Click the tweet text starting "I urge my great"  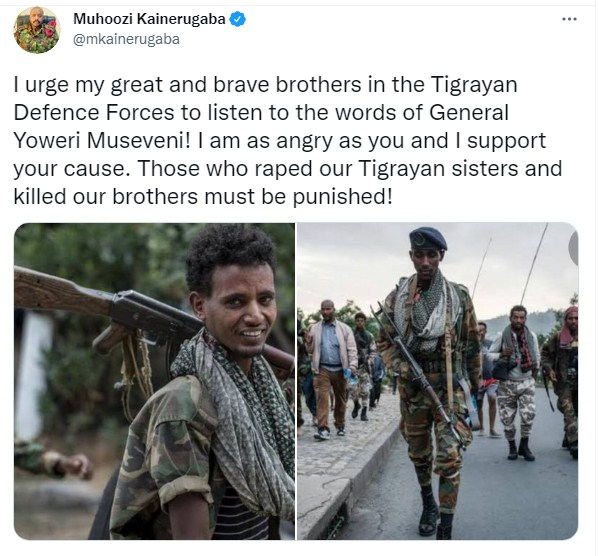click(288, 141)
